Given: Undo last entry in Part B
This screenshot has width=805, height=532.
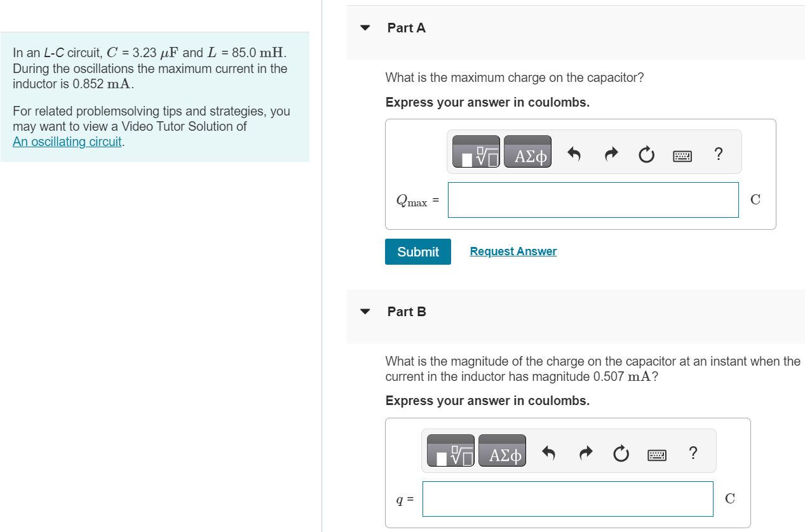Looking at the screenshot, I should [x=549, y=453].
